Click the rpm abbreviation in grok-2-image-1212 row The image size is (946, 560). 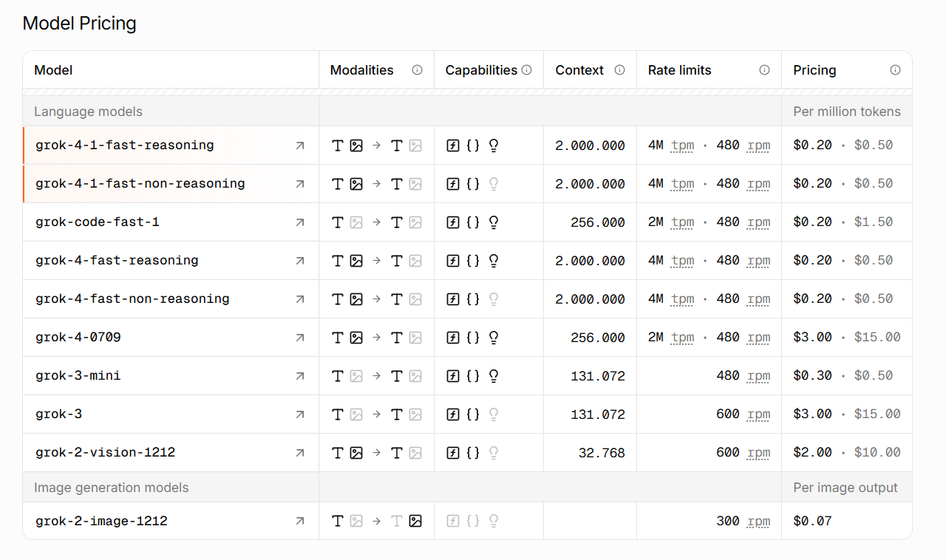click(758, 522)
